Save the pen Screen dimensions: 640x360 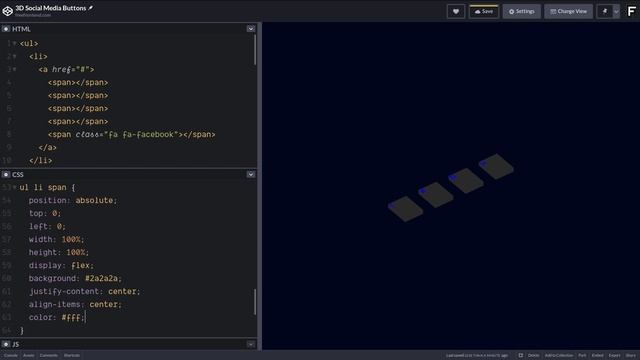[484, 11]
